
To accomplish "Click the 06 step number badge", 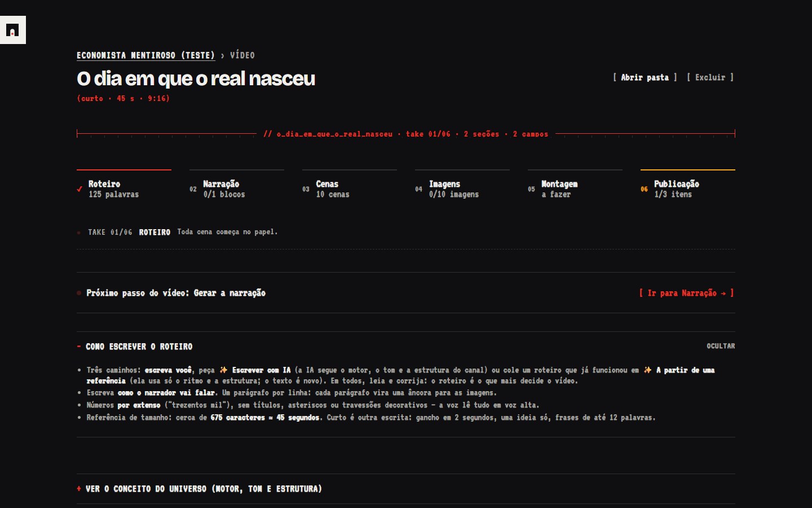I will (644, 189).
